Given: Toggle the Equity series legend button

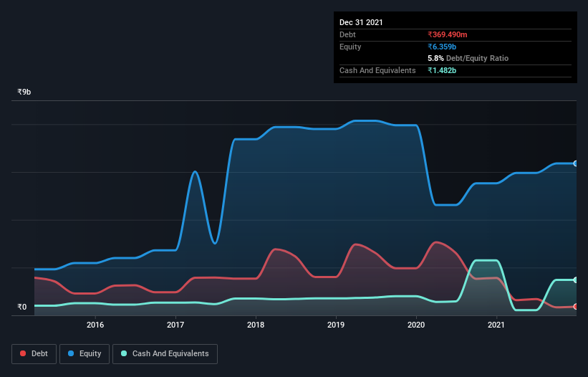Looking at the screenshot, I should 85,354.
